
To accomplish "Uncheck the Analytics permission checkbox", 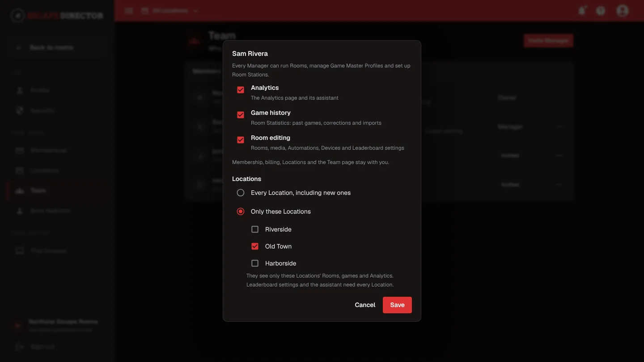I will (241, 90).
